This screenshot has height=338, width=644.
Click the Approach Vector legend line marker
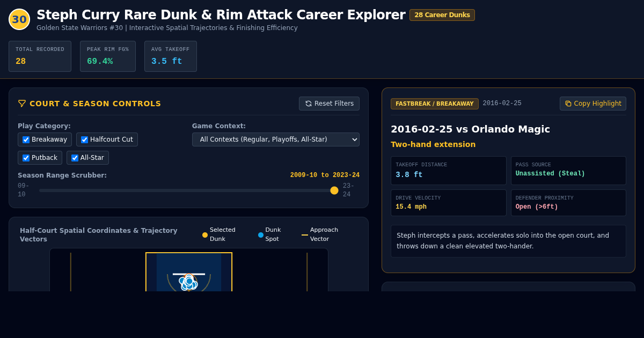(305, 235)
